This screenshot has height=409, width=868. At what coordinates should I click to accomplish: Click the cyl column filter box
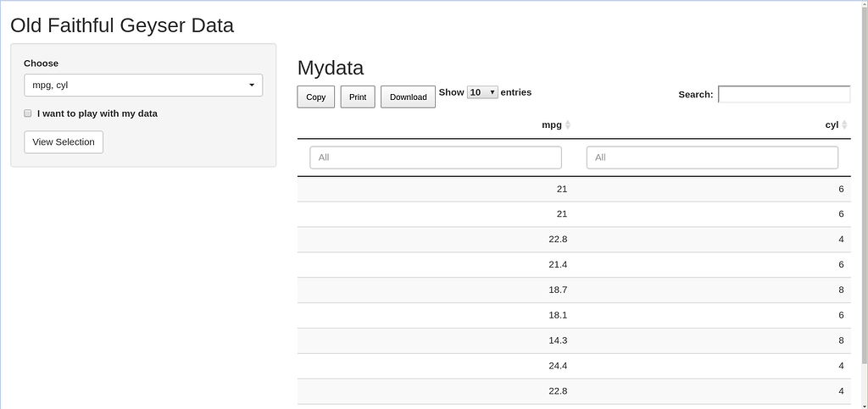[712, 158]
